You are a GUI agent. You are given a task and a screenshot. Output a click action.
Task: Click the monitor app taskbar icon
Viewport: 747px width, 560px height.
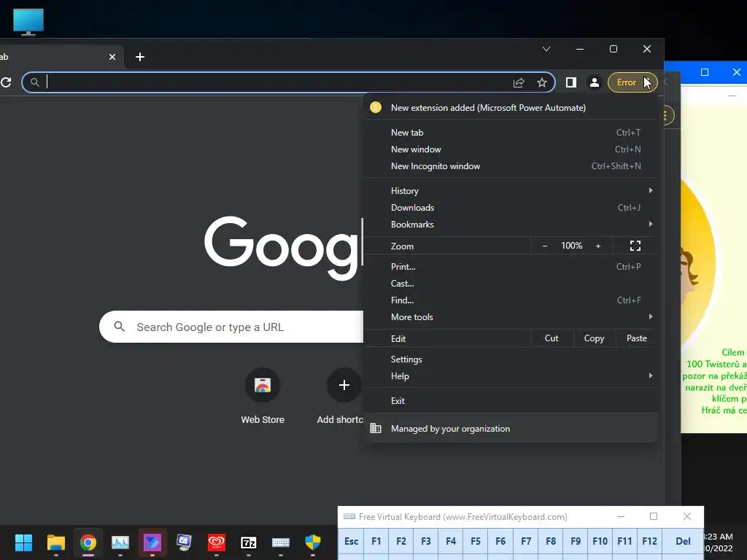[185, 542]
